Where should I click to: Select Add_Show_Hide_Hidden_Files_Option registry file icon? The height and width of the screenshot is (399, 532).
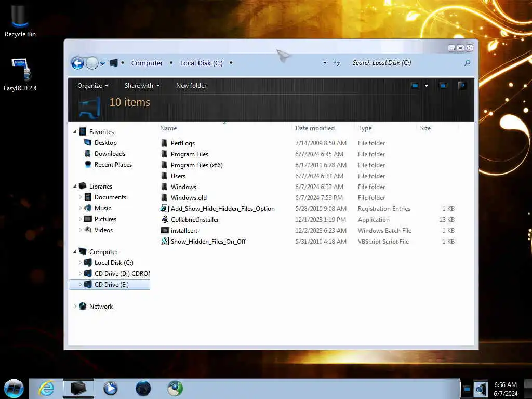pos(165,209)
